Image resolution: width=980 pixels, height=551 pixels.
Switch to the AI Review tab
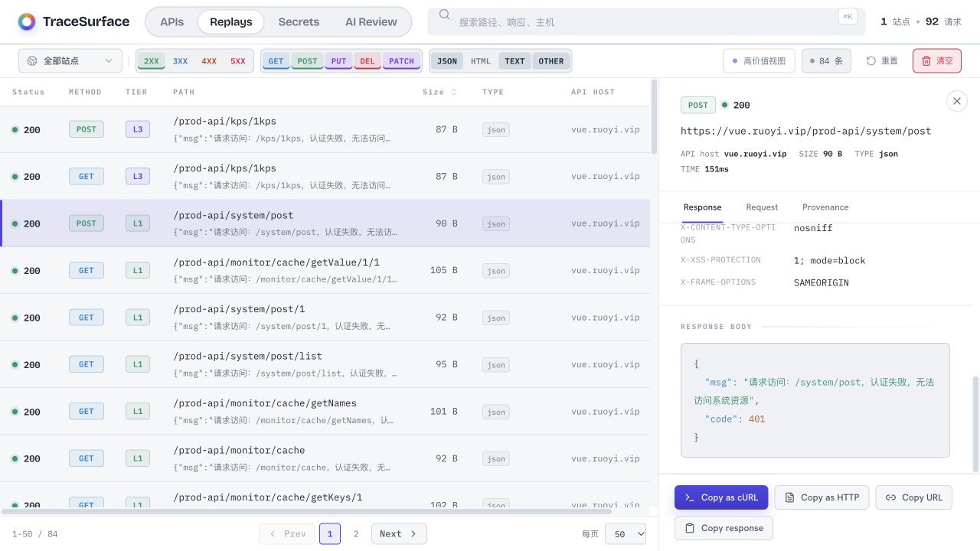(371, 21)
